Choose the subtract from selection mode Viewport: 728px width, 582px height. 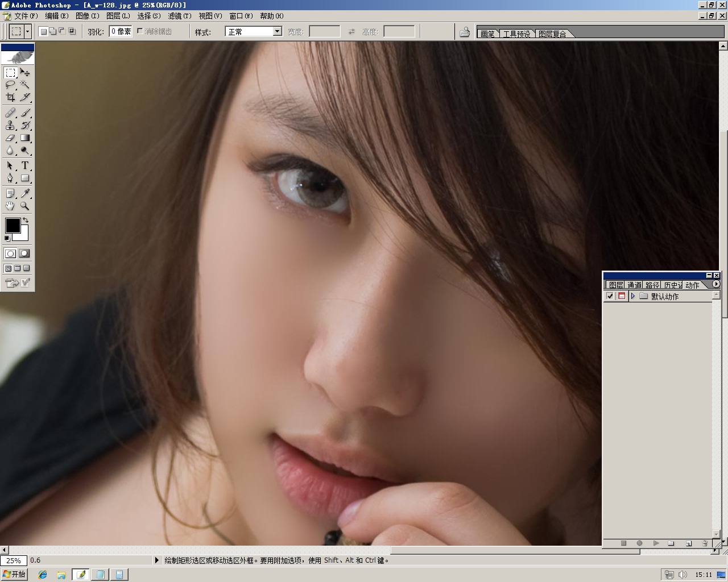(x=62, y=31)
